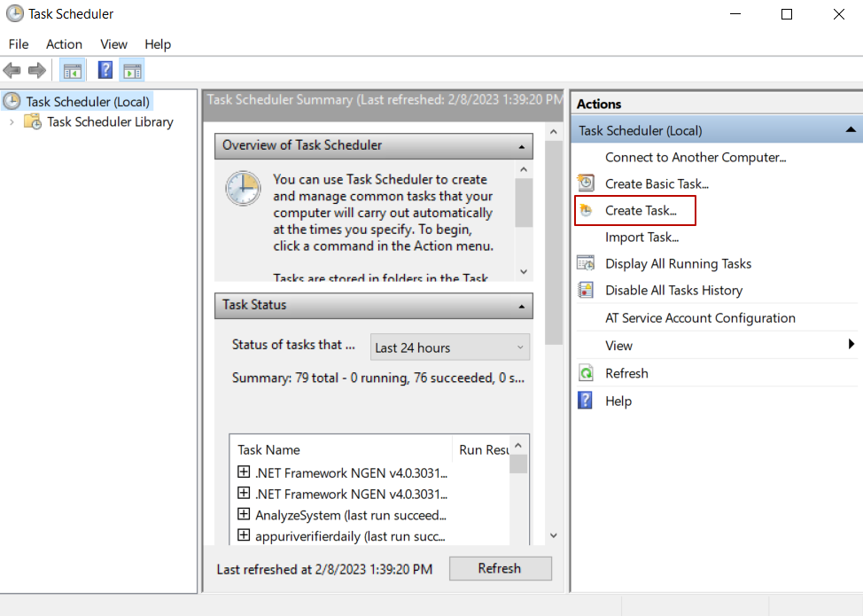Click the Refresh button at the bottom
This screenshot has height=616, width=863.
[x=500, y=568]
